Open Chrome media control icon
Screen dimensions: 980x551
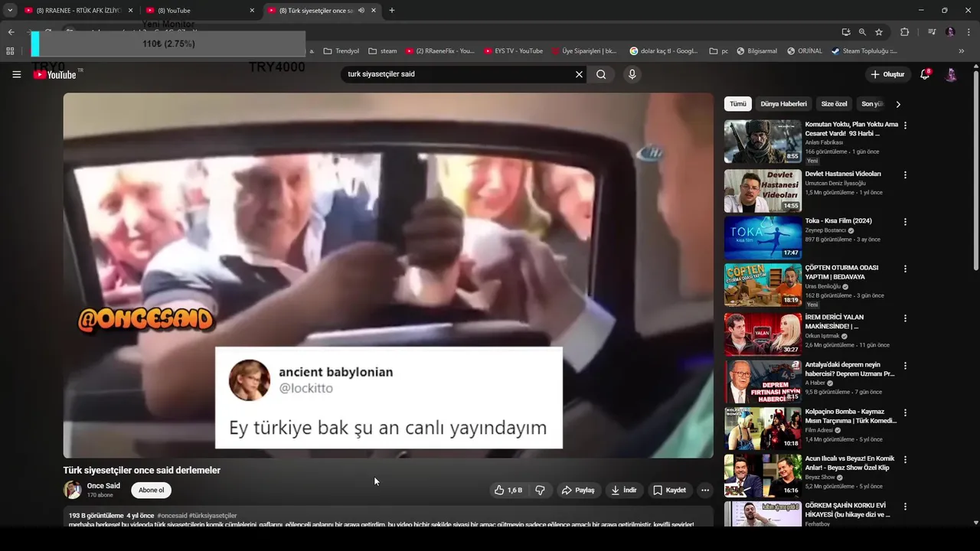pos(932,32)
